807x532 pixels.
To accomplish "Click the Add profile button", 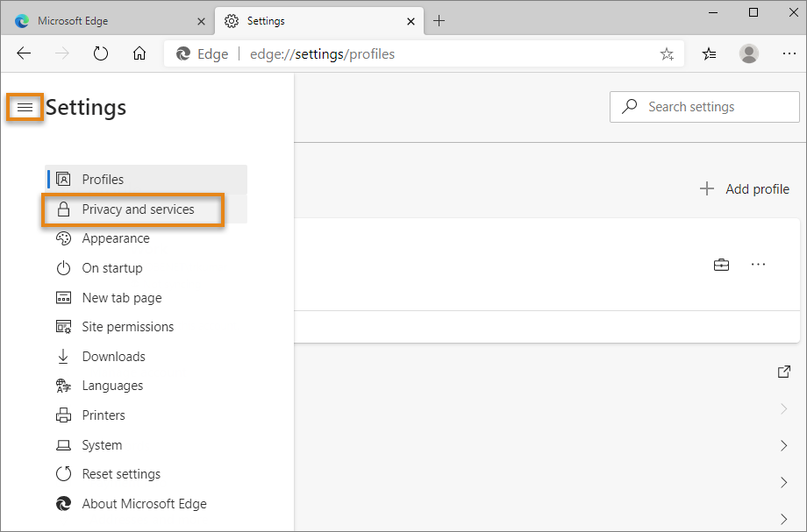I will [745, 189].
